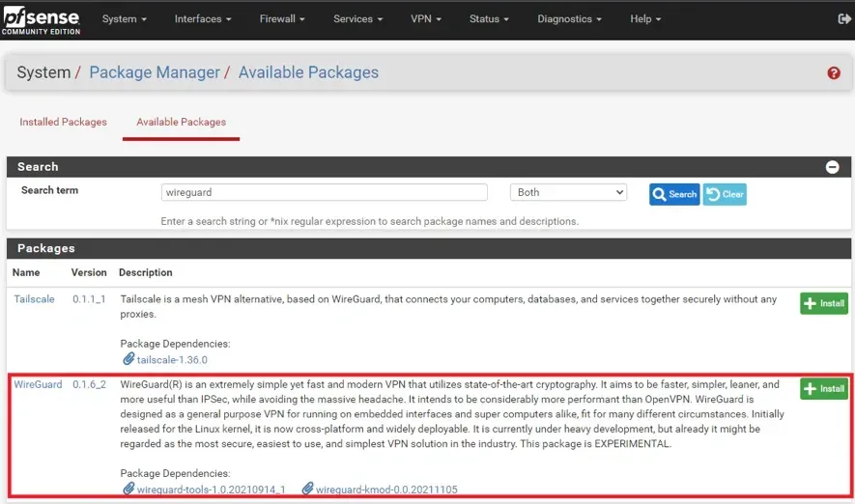Open the Status menu
855x504 pixels.
(x=489, y=19)
